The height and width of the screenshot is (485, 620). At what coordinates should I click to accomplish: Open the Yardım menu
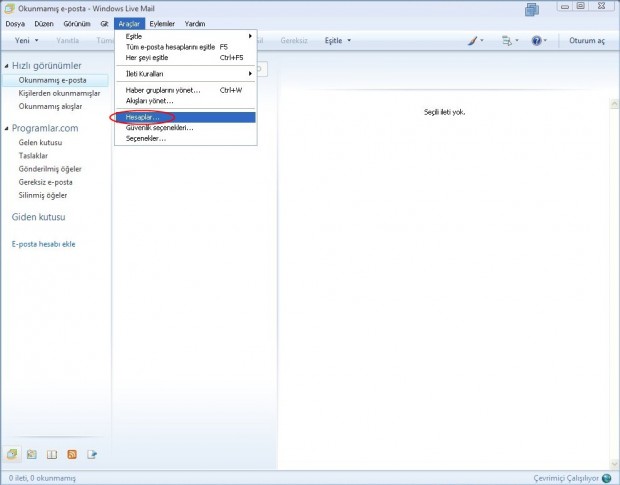pyautogui.click(x=195, y=24)
